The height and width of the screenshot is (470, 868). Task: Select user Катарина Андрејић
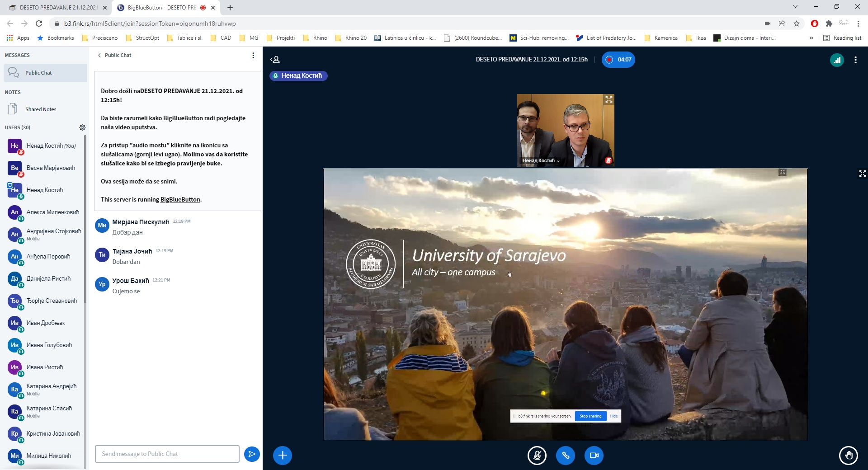(44, 389)
